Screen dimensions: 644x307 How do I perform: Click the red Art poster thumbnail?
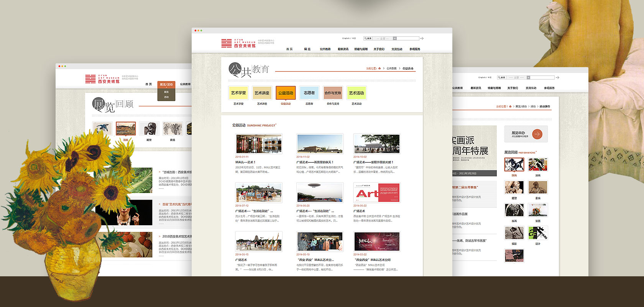click(377, 192)
